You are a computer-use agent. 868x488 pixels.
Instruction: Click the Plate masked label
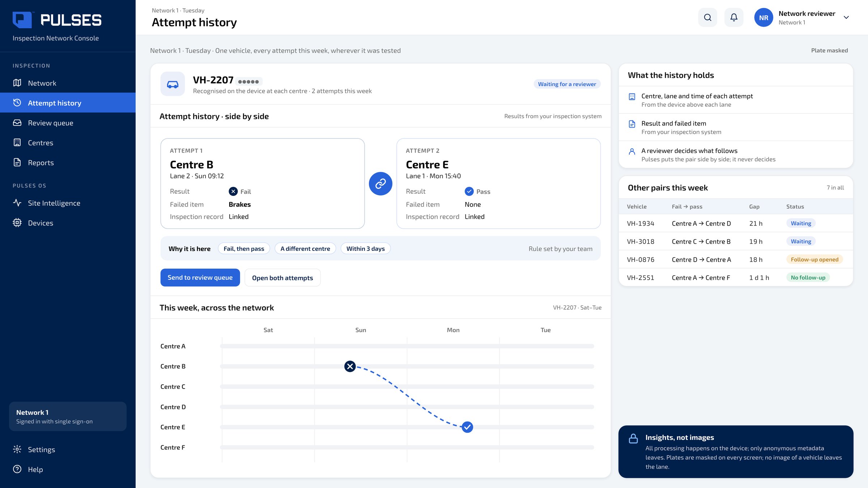coord(829,50)
